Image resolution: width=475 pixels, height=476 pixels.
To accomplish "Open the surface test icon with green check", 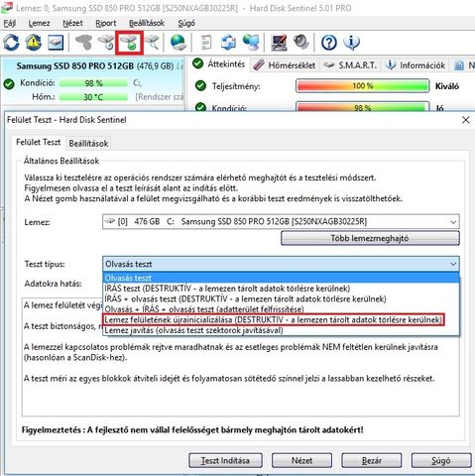I will pyautogui.click(x=129, y=43).
